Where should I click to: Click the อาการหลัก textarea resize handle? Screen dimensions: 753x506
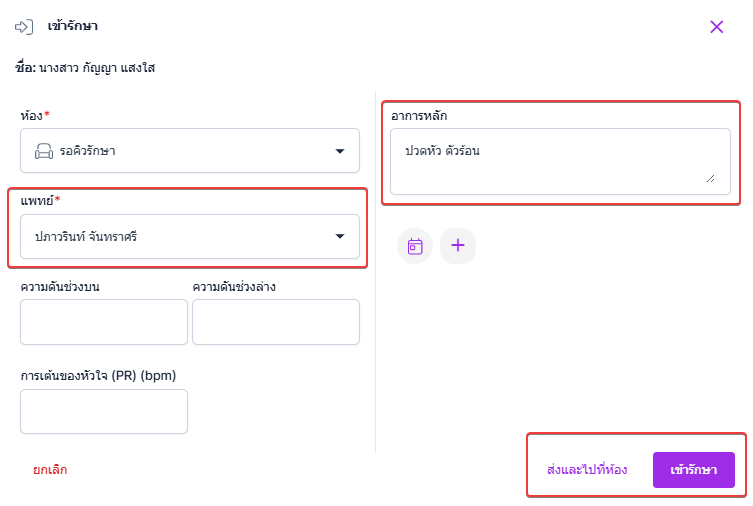711,178
